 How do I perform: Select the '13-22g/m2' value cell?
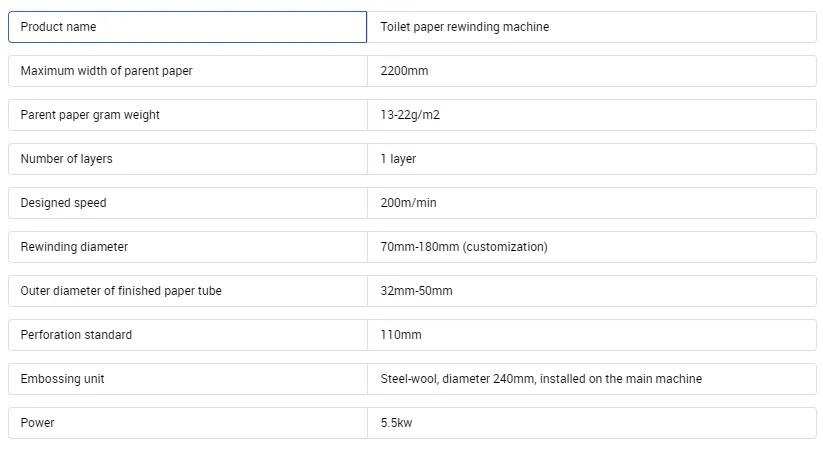[x=591, y=115]
